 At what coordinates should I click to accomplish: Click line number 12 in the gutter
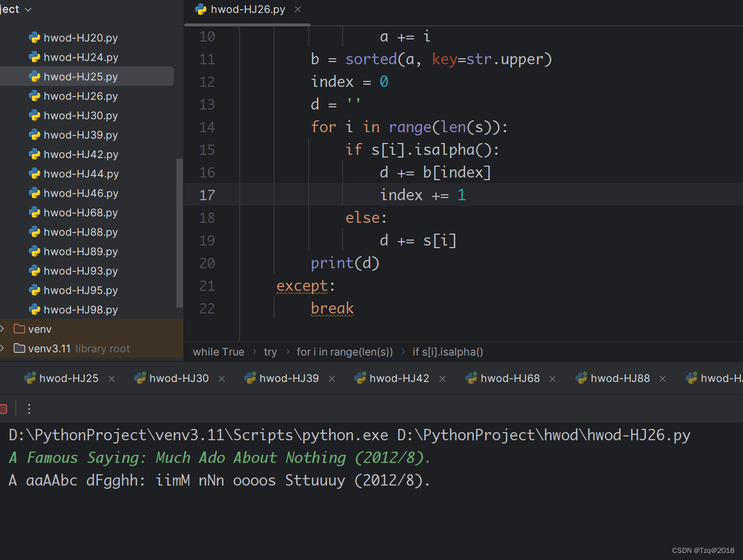point(207,81)
